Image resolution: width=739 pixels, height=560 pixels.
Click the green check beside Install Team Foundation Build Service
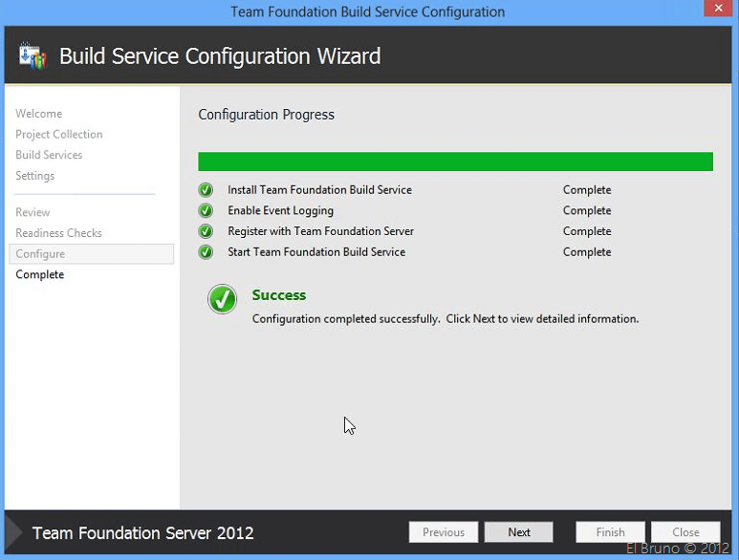[x=206, y=190]
